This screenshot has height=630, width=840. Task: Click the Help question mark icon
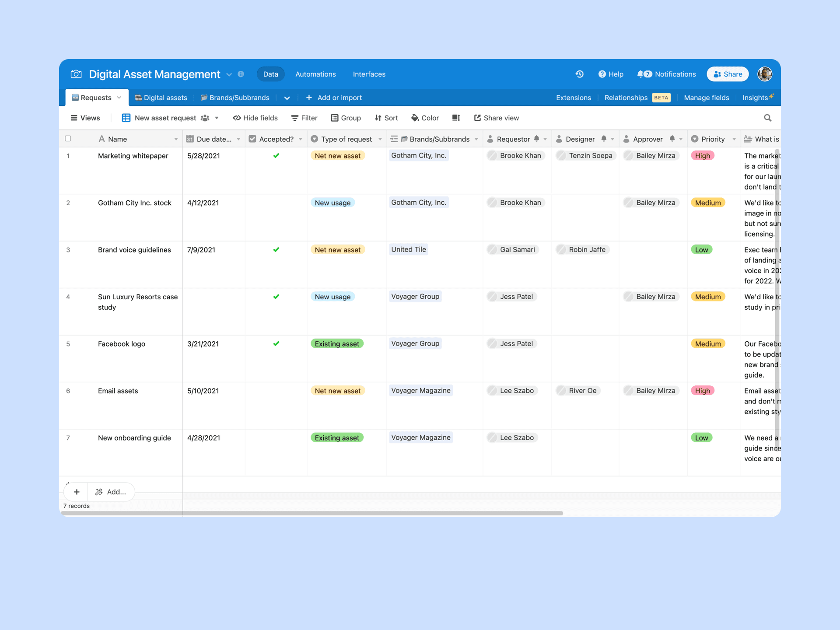pos(602,74)
